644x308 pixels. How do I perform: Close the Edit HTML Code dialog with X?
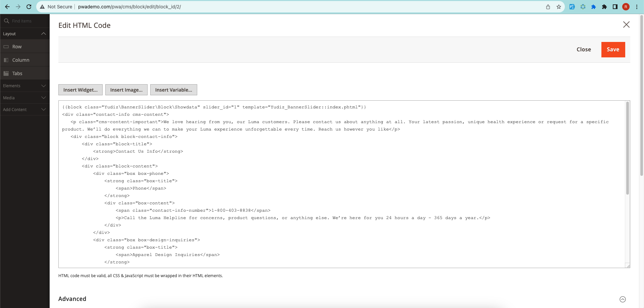626,24
